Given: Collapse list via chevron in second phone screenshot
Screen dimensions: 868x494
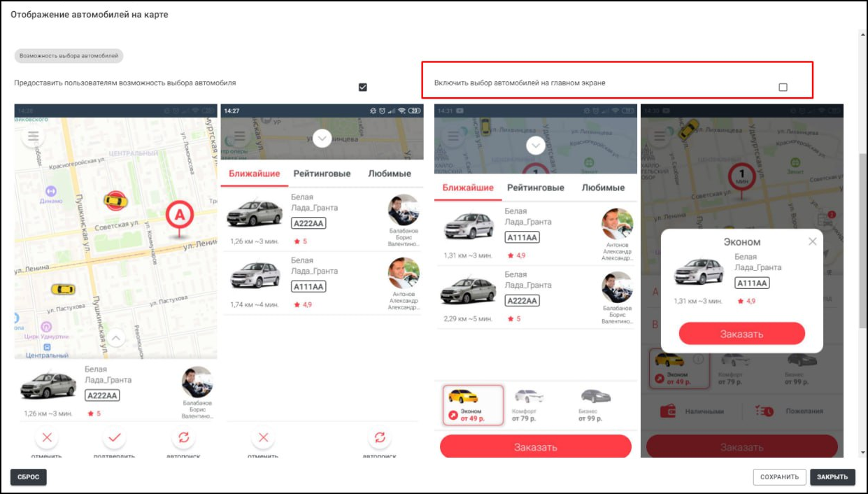Looking at the screenshot, I should (322, 138).
